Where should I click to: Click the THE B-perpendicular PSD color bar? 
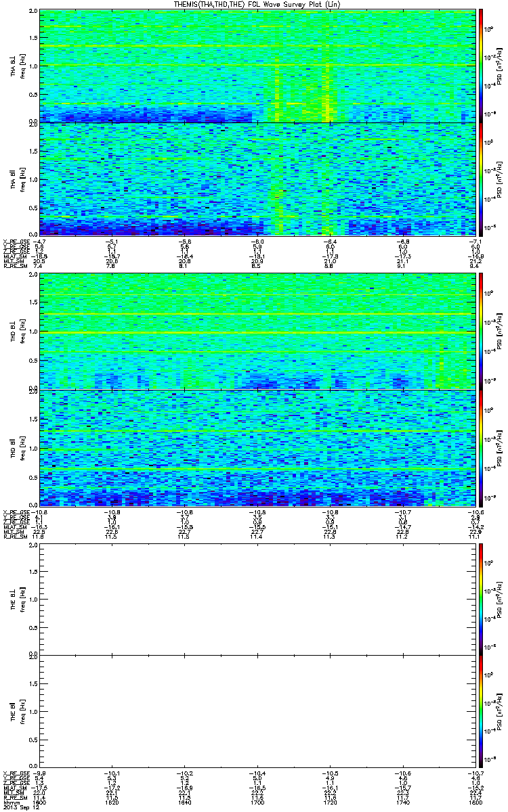482,599
